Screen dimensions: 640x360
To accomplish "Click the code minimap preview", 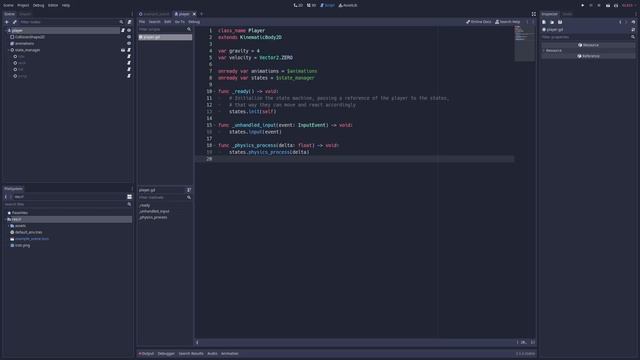I will (524, 43).
